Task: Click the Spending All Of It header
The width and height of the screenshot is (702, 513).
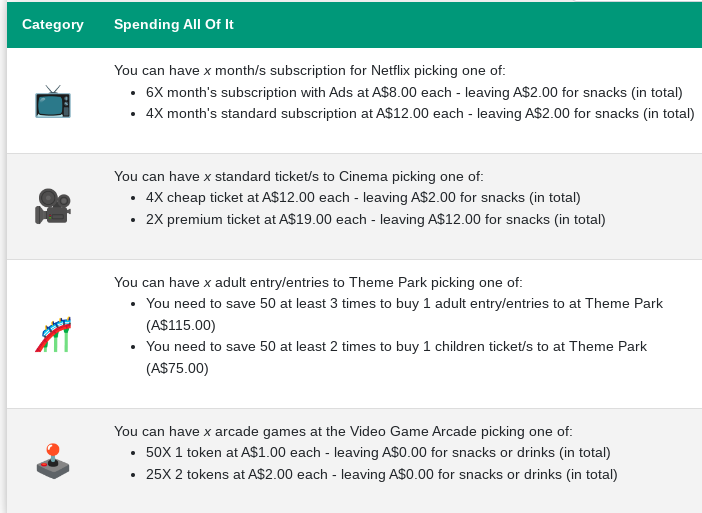Action: [x=174, y=24]
